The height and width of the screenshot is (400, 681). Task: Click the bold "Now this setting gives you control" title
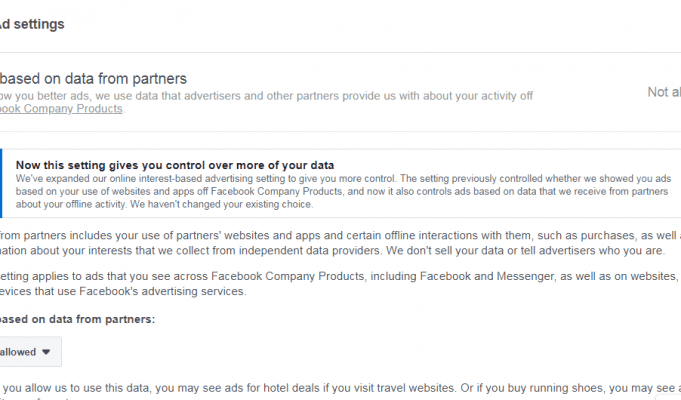pos(175,164)
